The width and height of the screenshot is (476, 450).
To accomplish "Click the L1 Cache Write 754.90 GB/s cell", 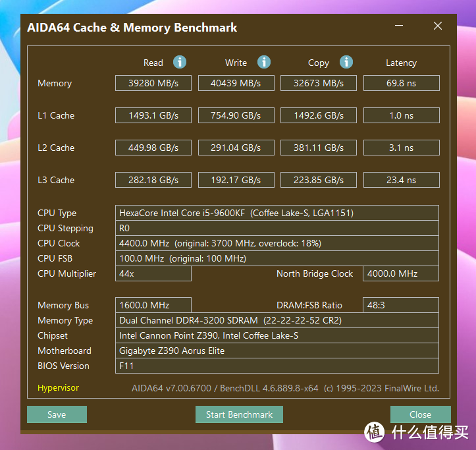I will click(x=236, y=115).
